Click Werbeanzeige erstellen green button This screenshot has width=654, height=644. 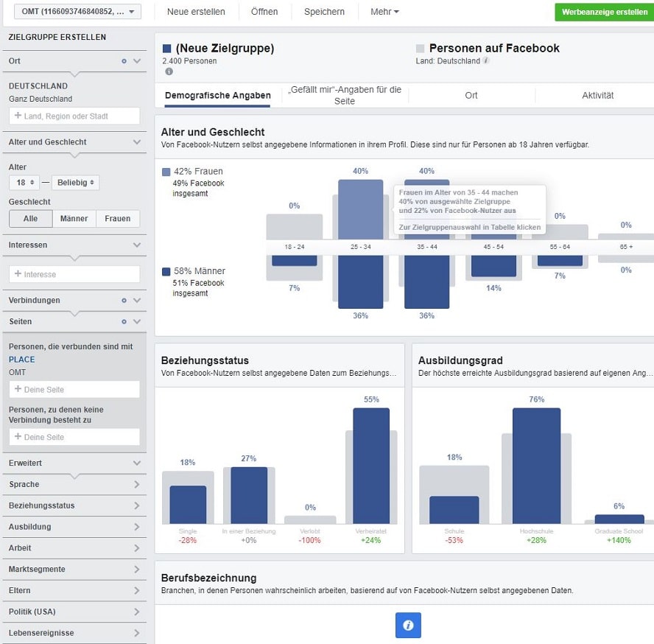coord(605,12)
